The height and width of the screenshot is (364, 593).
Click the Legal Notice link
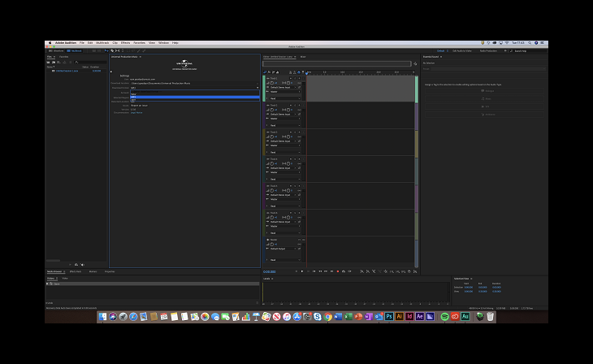pos(136,112)
